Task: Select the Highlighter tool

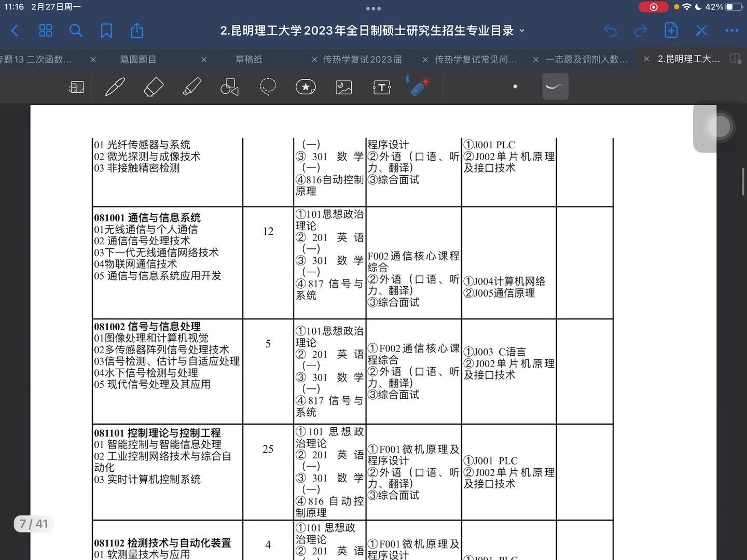Action: [x=191, y=87]
